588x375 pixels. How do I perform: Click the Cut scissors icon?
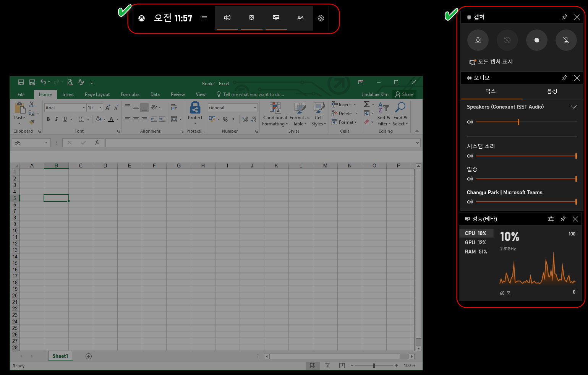point(32,104)
